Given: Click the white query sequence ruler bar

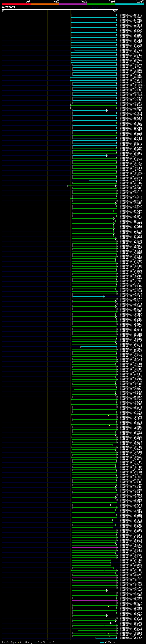Looking at the screenshot, I should (x=60, y=10).
